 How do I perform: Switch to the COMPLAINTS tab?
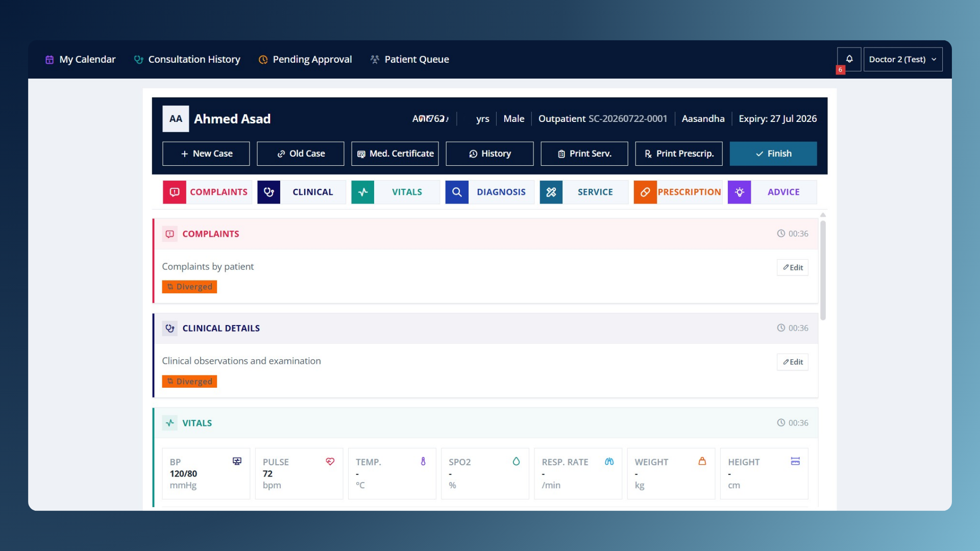(x=207, y=192)
